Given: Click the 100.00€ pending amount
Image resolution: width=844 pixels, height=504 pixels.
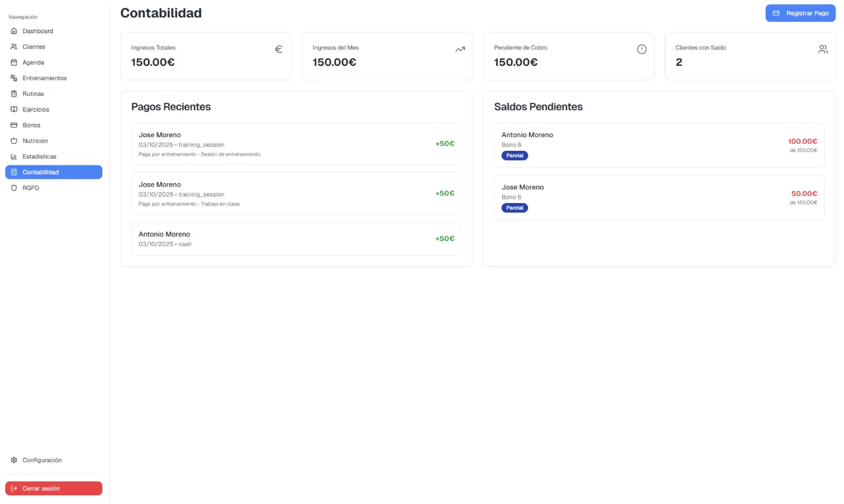Looking at the screenshot, I should [803, 141].
